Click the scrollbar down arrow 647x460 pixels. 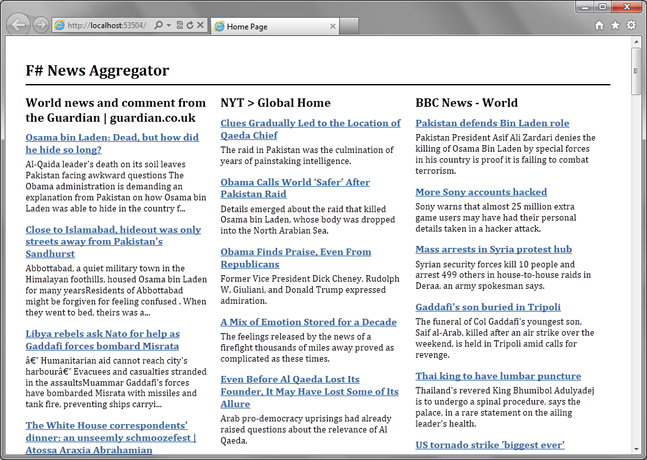(636, 449)
